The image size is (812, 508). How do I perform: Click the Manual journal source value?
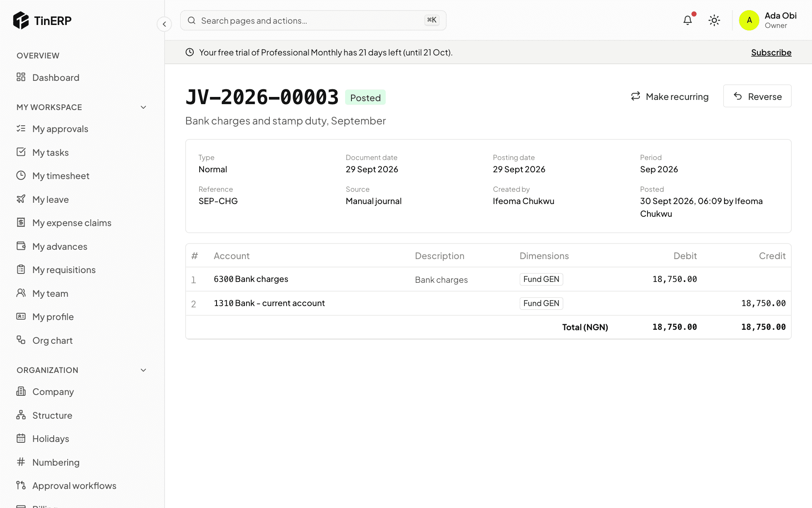[373, 201]
